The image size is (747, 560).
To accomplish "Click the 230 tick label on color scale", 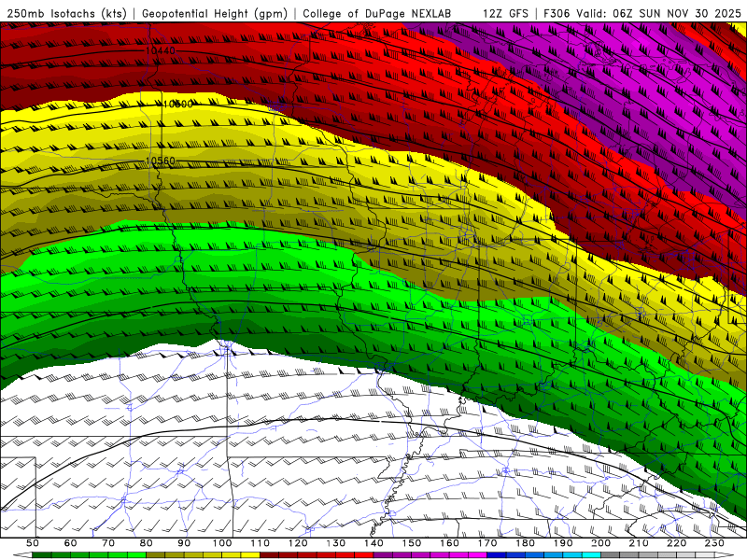I will 714,543.
